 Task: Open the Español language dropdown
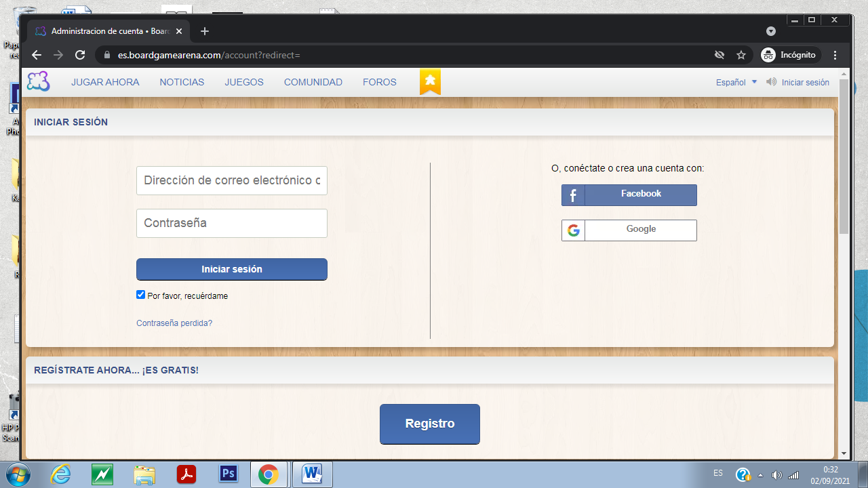pyautogui.click(x=736, y=82)
